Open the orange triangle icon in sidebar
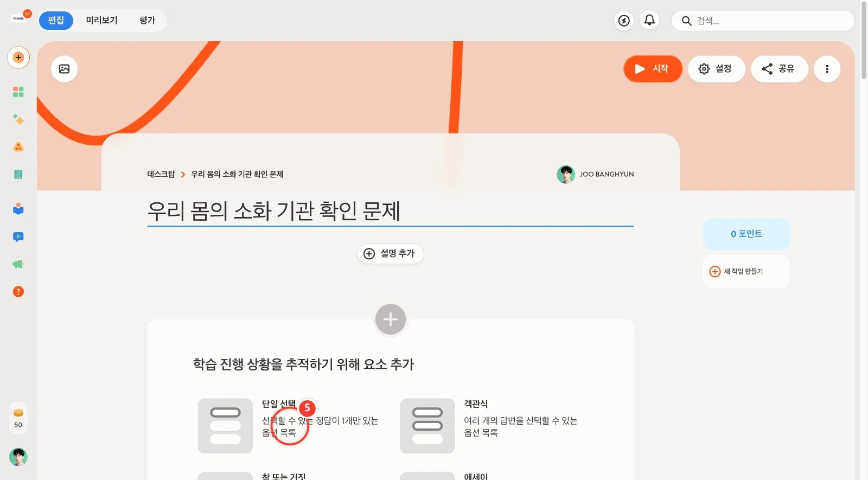Screen dimensions: 868x480 pos(18,147)
